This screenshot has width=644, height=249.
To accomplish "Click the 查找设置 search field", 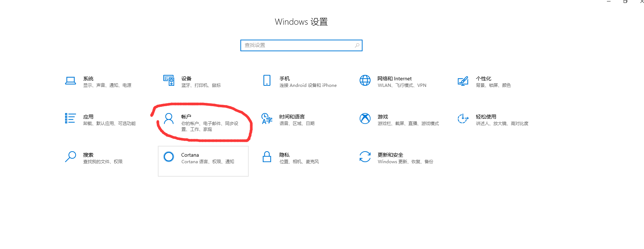I will click(x=301, y=45).
